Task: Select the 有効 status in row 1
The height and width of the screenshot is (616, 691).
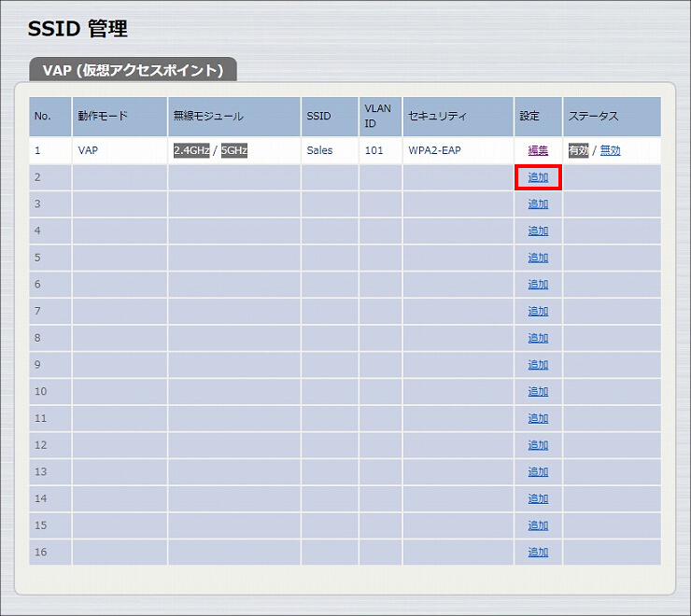Action: coord(578,150)
